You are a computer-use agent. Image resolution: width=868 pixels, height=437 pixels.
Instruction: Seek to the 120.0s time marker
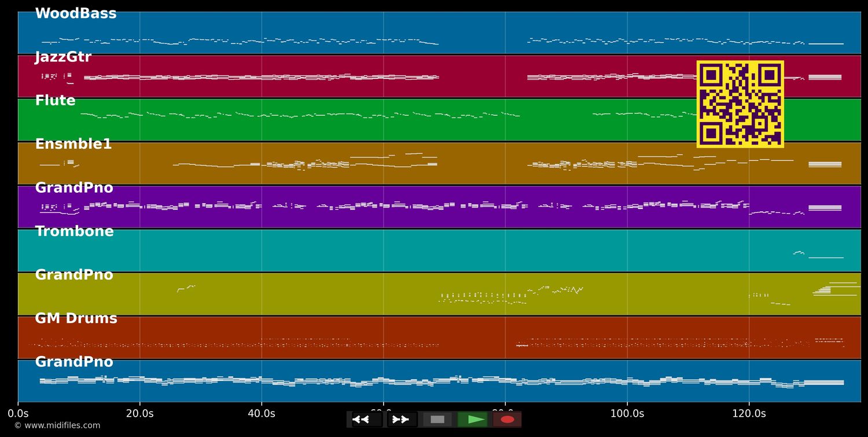tap(749, 413)
